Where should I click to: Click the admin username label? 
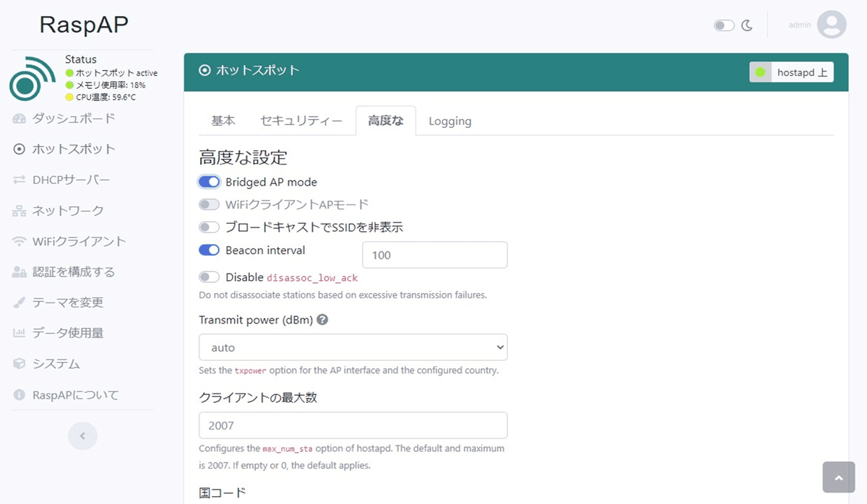(800, 25)
